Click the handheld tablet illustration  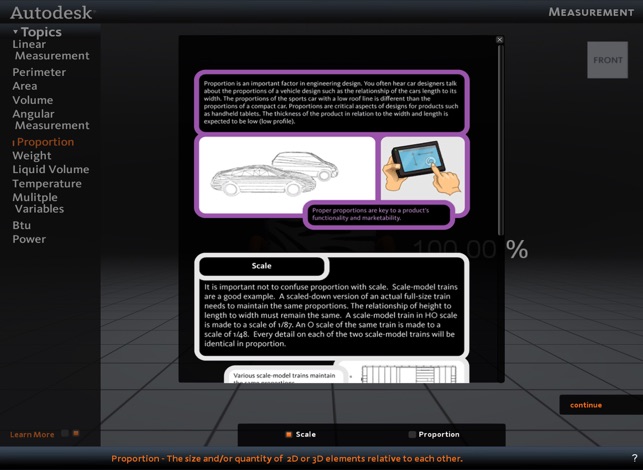[423, 169]
